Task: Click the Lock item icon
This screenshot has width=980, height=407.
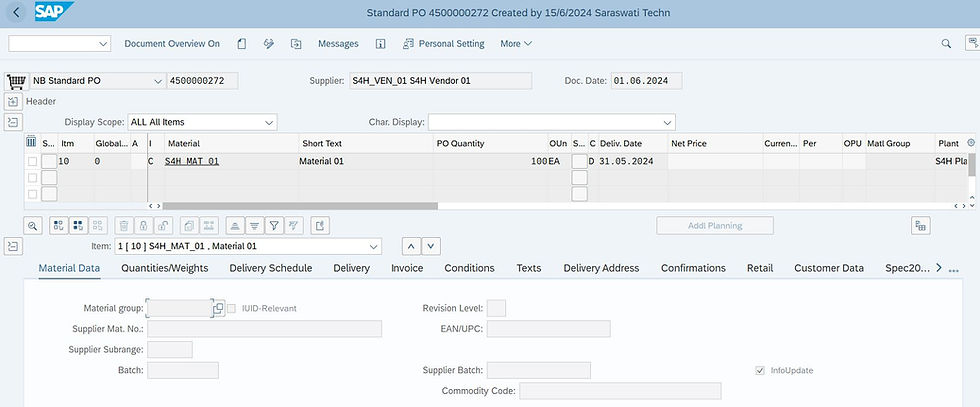Action: coord(144,226)
